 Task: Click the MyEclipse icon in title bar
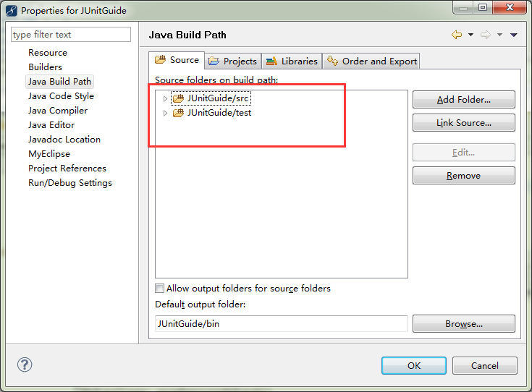click(12, 11)
